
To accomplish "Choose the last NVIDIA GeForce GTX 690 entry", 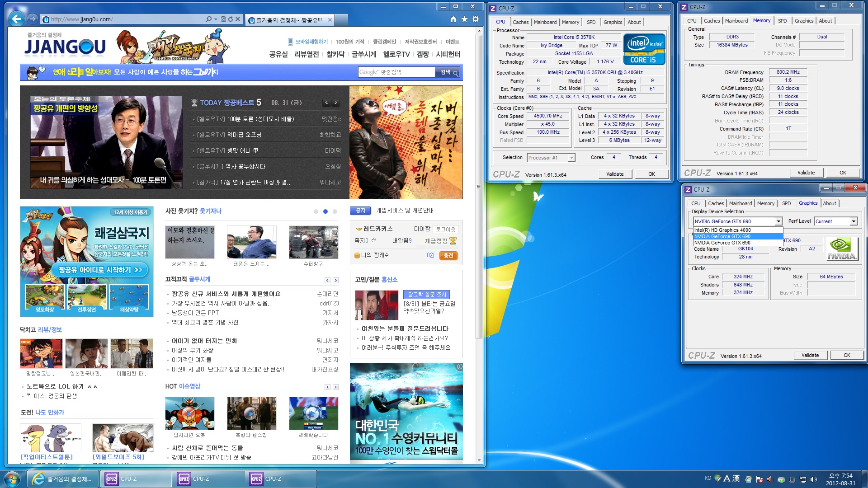I will click(738, 243).
